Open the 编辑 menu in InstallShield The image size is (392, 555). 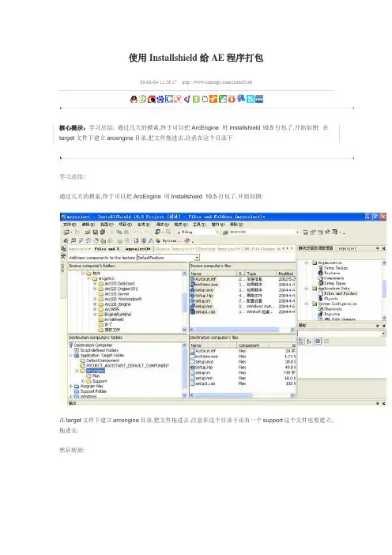[88, 225]
